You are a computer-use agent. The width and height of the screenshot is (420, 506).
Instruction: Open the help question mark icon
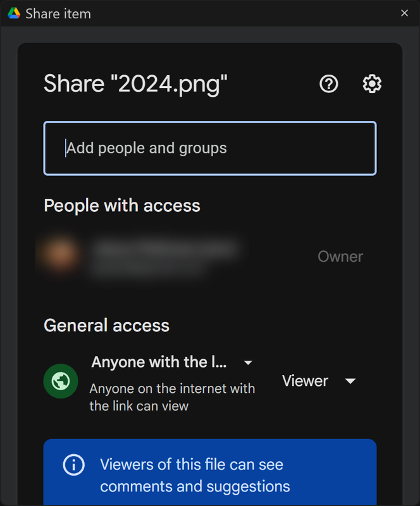(329, 84)
